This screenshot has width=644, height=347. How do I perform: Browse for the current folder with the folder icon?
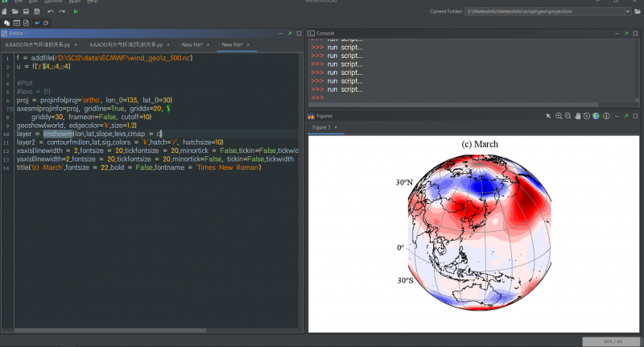pos(637,12)
